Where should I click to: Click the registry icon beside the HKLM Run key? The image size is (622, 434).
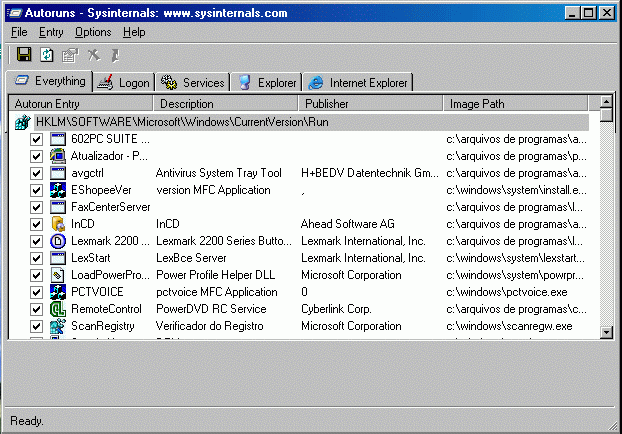[x=22, y=122]
